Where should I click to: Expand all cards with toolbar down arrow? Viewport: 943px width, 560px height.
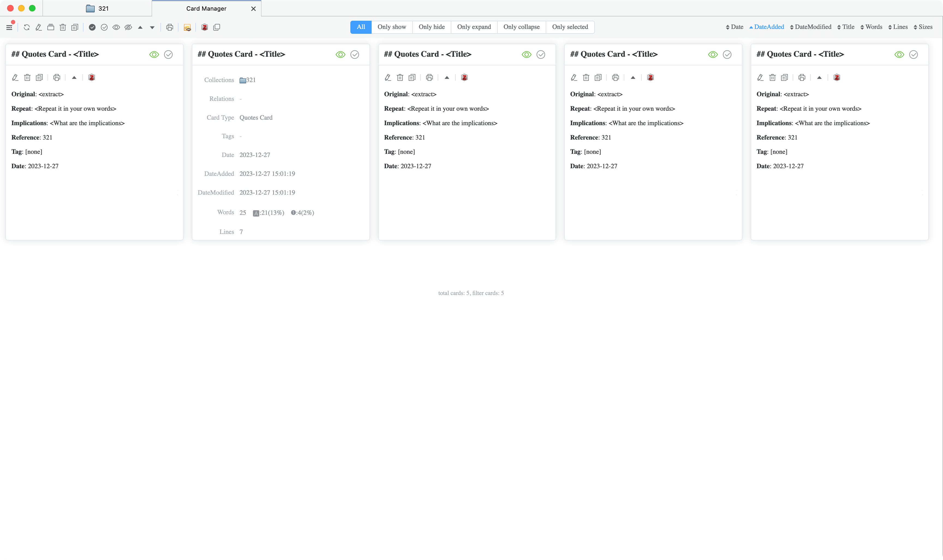coord(152,27)
